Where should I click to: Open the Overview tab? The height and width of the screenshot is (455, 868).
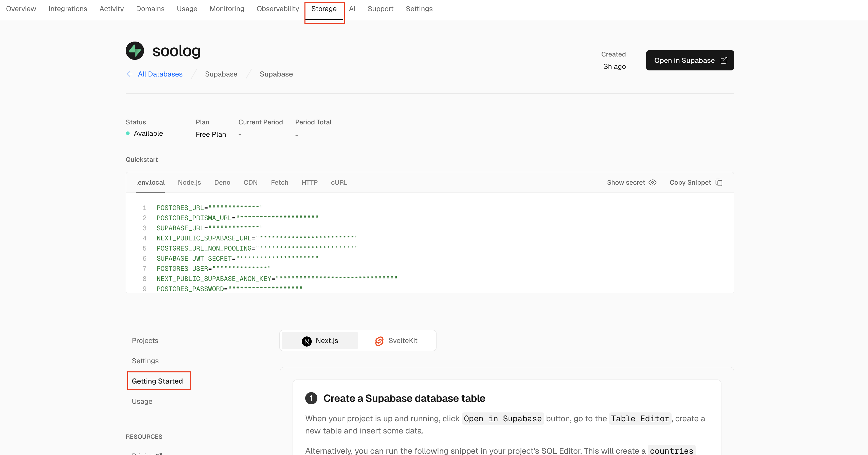click(x=21, y=9)
